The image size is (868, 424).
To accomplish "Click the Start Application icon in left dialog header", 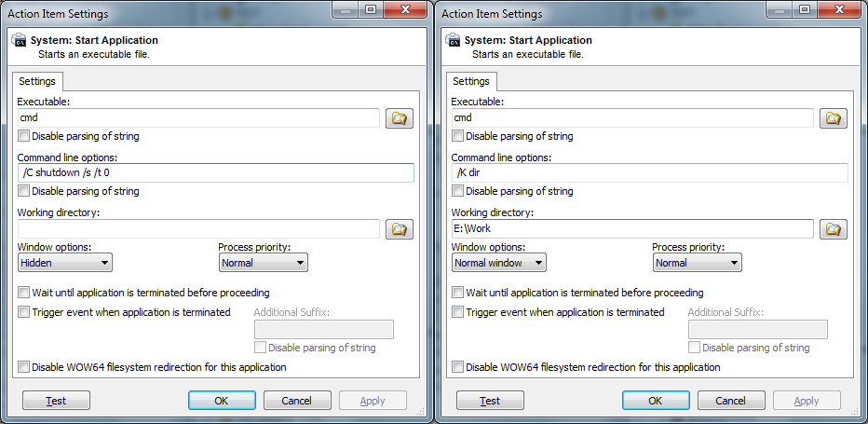I will (x=20, y=40).
